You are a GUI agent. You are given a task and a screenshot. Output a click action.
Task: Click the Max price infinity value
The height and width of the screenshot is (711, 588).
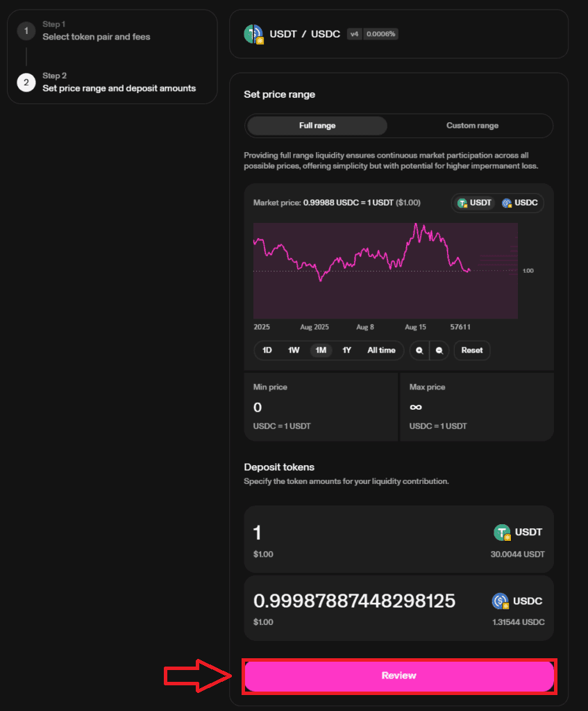point(416,407)
